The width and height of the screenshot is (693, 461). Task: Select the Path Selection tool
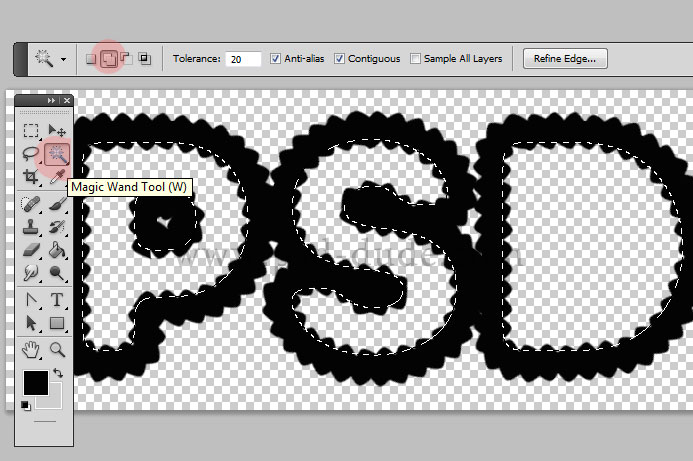[30, 323]
